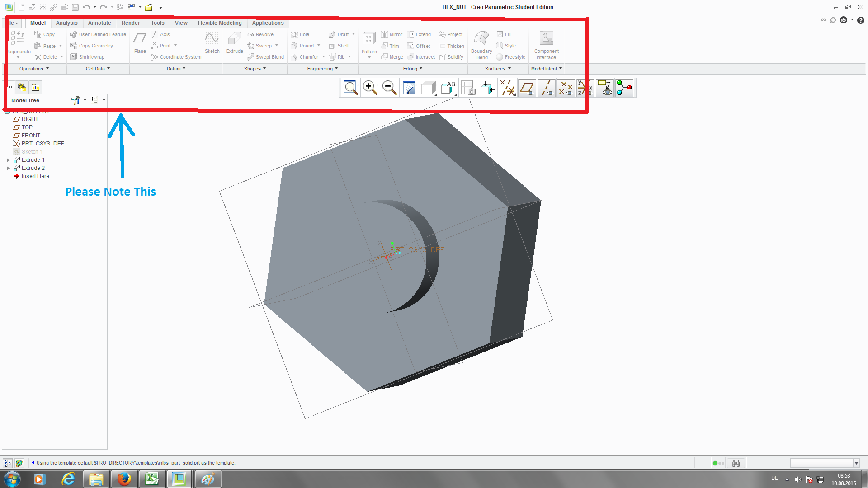Click the Mirror tool
Viewport: 868px width, 488px height.
tap(392, 34)
